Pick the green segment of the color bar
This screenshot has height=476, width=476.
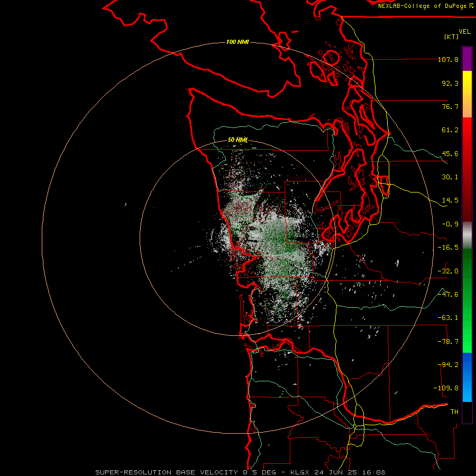pos(467,300)
